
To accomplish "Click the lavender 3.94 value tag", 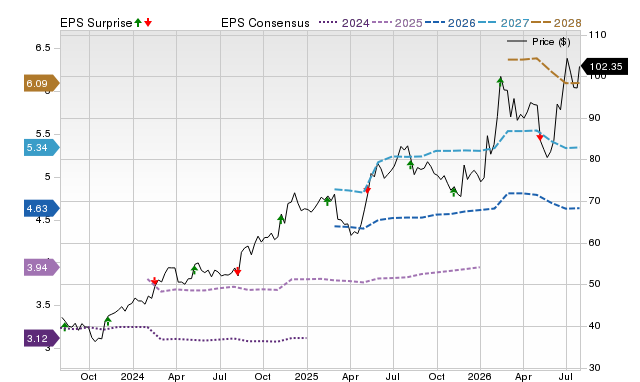I will (42, 268).
